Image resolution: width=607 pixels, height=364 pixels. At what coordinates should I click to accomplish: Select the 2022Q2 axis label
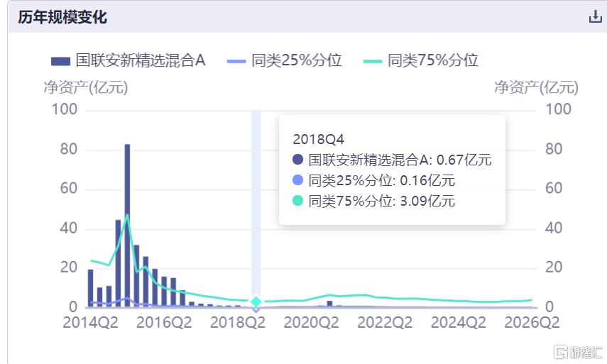pyautogui.click(x=385, y=322)
